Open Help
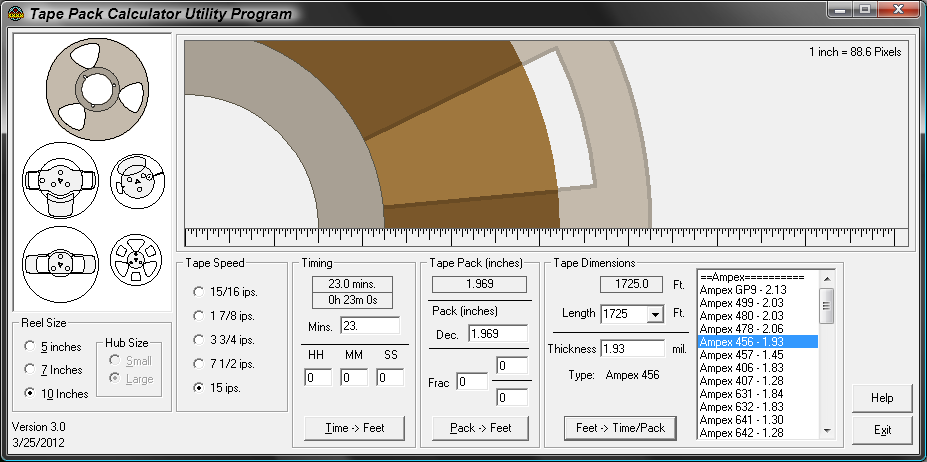Screen dimensions: 927x462 click(x=882, y=398)
